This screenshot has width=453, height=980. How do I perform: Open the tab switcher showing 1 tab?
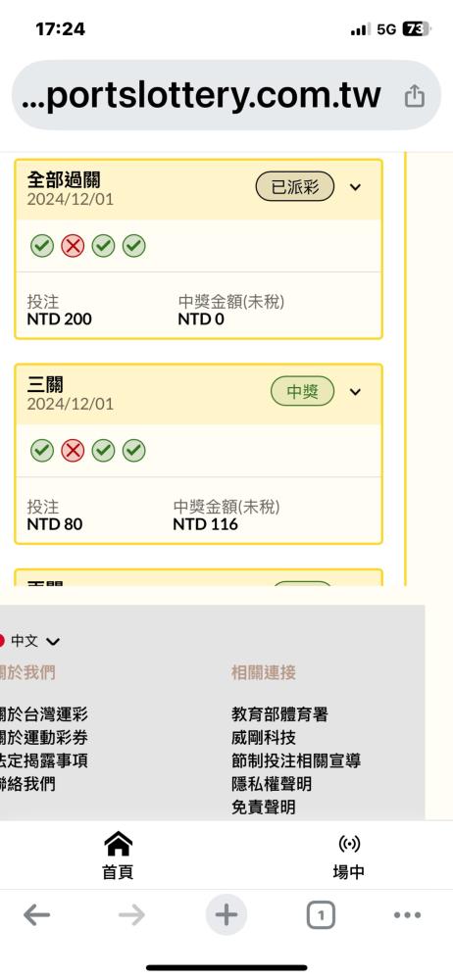[x=321, y=916]
